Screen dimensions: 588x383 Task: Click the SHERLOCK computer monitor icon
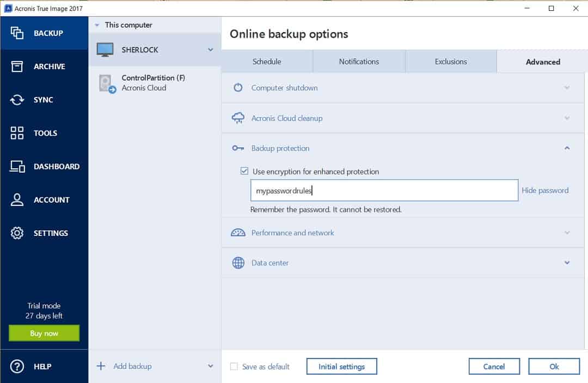[x=105, y=50]
